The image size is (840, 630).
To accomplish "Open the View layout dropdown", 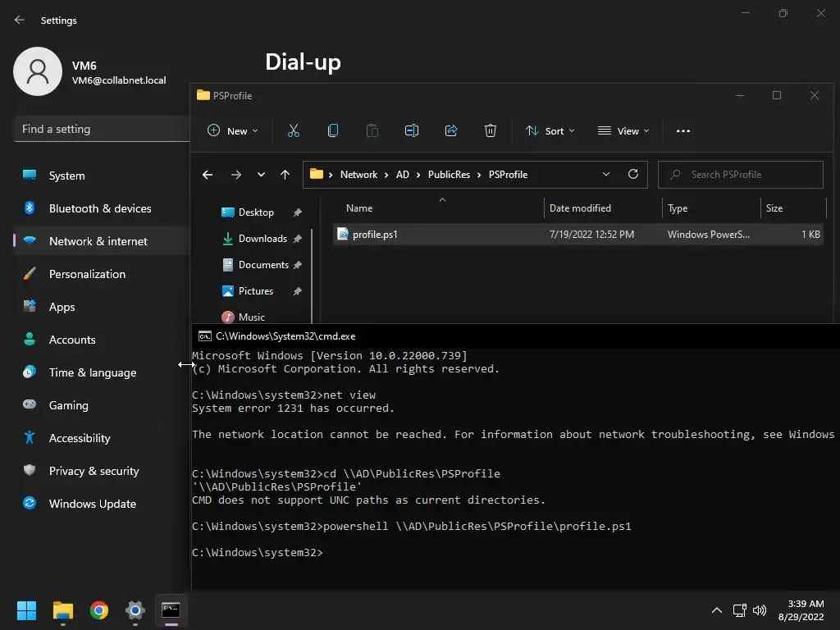I will point(623,130).
